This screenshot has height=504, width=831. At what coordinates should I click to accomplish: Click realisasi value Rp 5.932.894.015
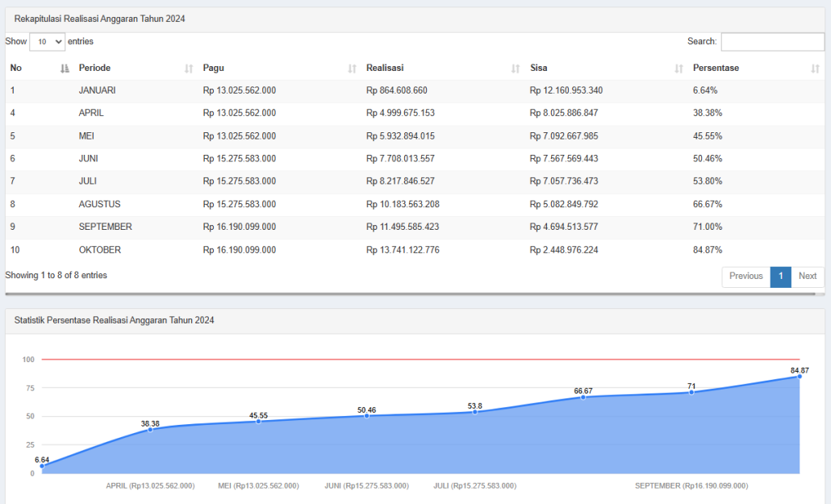400,136
